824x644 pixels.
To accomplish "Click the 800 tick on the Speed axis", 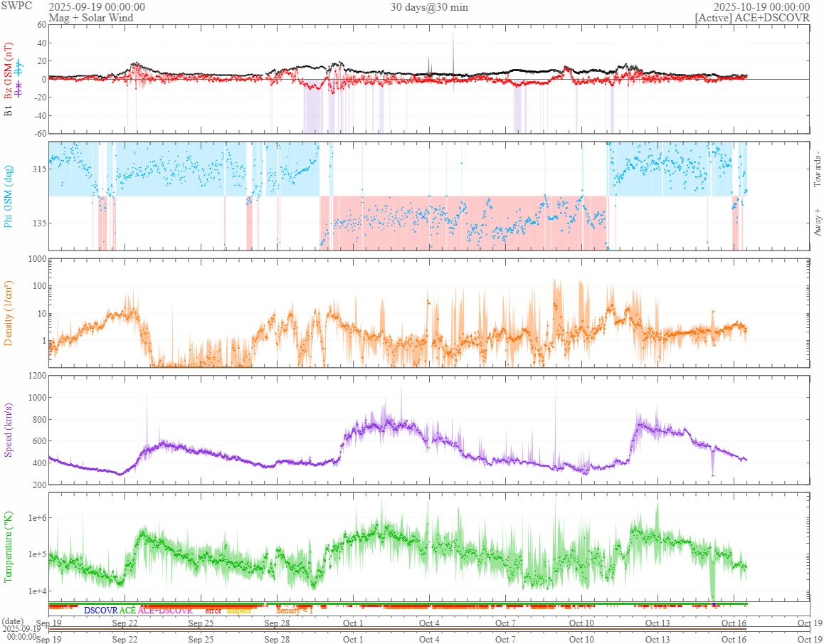I will (39, 420).
